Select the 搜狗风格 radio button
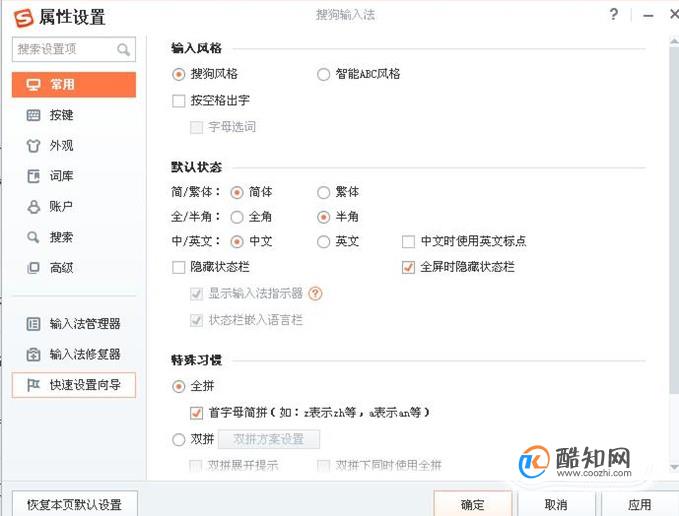This screenshot has height=516, width=679. (x=178, y=74)
